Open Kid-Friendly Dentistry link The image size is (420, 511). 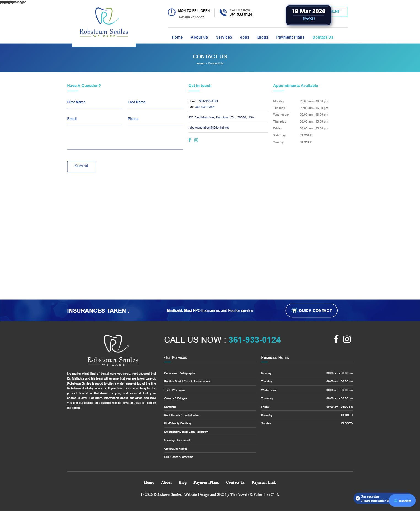(x=178, y=423)
